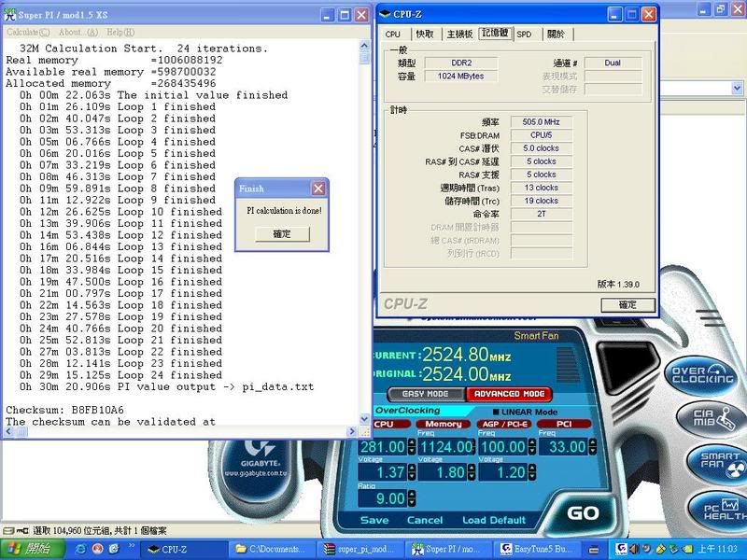Switch to the 主機板 tab in CPU-Z
The width and height of the screenshot is (747, 560).
point(459,35)
